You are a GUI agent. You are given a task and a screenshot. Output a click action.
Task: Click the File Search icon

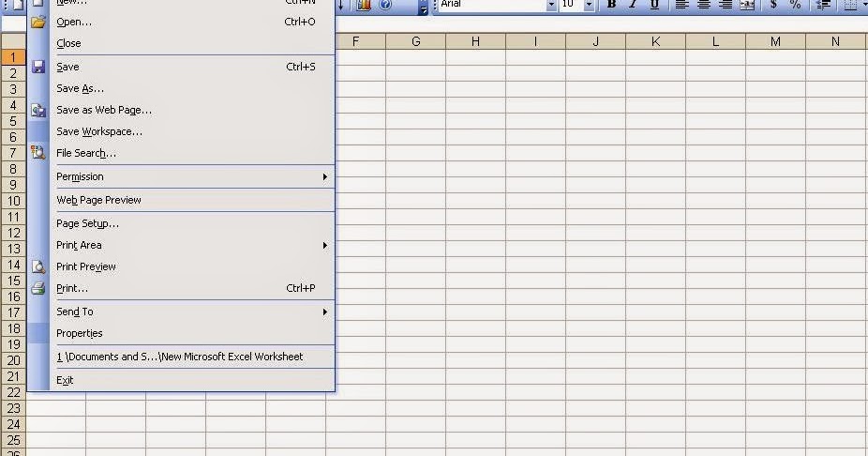tap(38, 152)
